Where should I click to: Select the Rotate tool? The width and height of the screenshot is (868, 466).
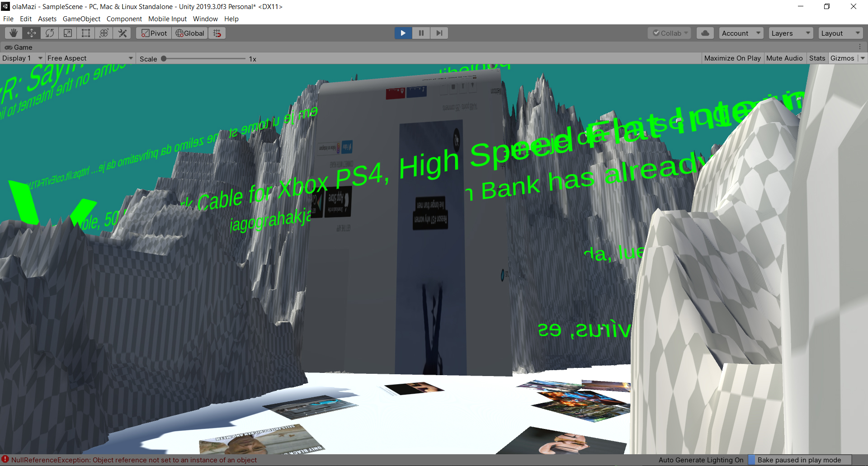tap(50, 33)
